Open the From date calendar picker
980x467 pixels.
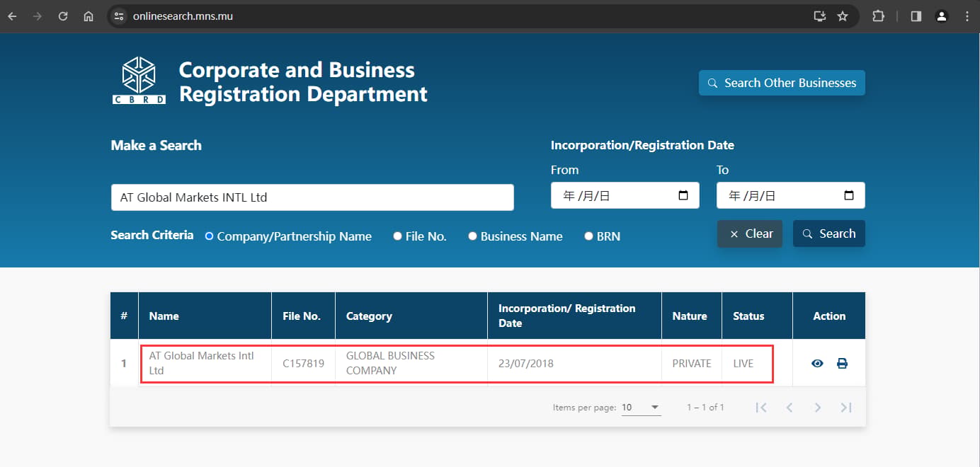[x=683, y=195]
